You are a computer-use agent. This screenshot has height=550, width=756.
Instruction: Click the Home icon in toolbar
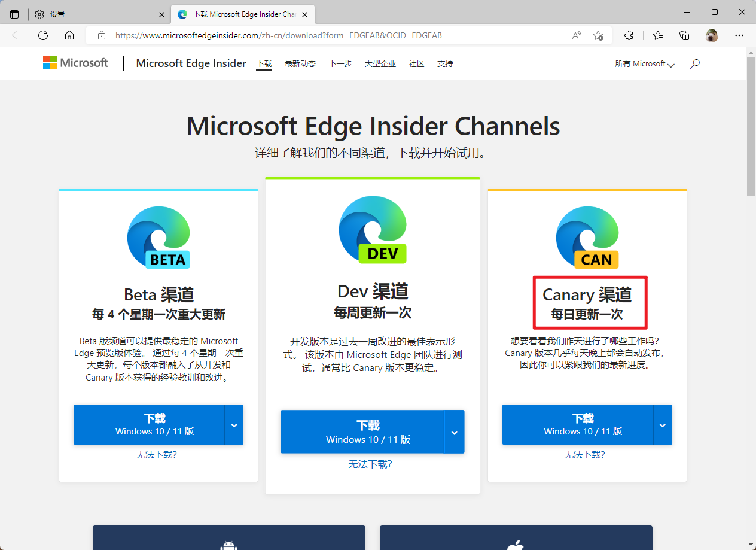click(69, 35)
